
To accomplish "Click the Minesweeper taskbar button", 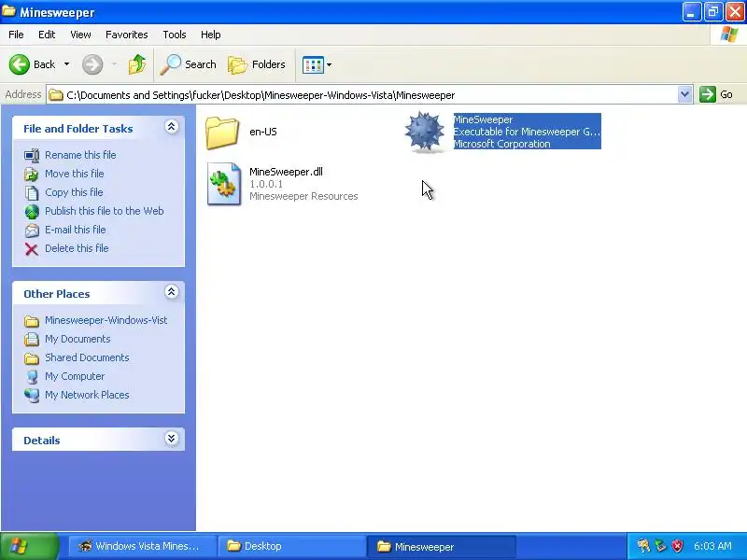I will click(x=441, y=547).
